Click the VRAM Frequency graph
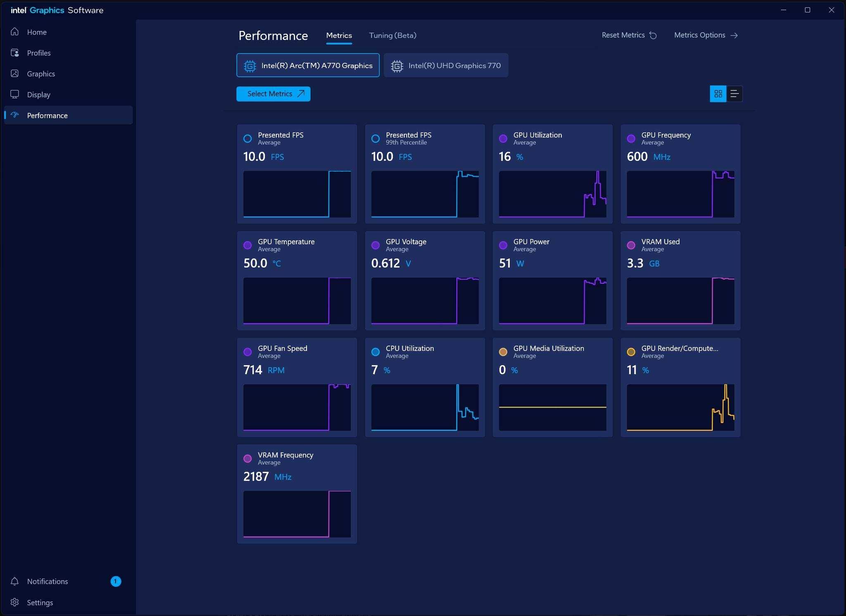This screenshot has height=616, width=846. click(297, 514)
